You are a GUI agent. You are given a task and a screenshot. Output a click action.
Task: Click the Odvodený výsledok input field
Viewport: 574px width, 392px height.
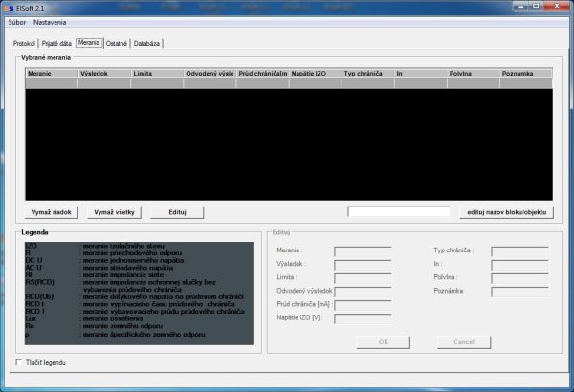coord(363,292)
